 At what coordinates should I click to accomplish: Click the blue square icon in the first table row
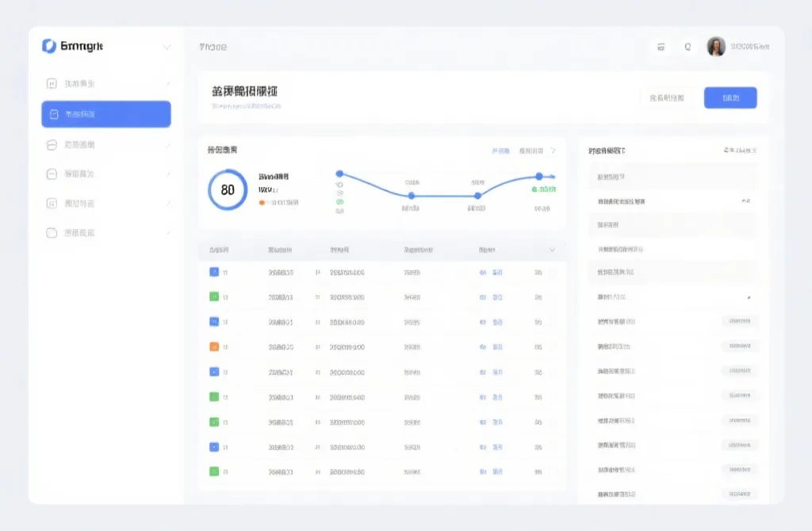point(214,272)
